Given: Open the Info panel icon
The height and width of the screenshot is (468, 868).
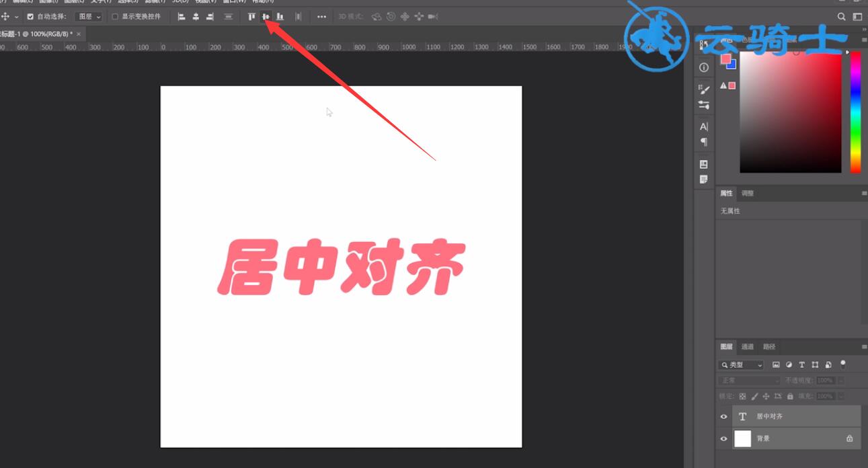Looking at the screenshot, I should 704,67.
